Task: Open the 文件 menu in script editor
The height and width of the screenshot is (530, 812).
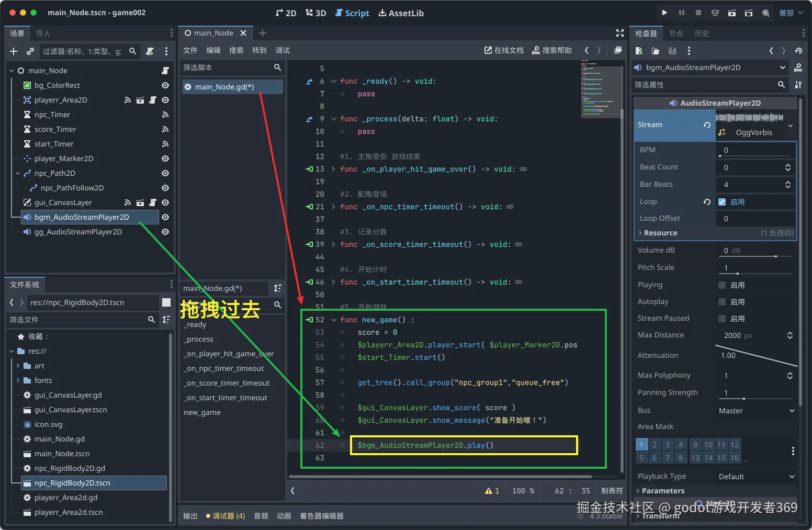Action: tap(190, 50)
